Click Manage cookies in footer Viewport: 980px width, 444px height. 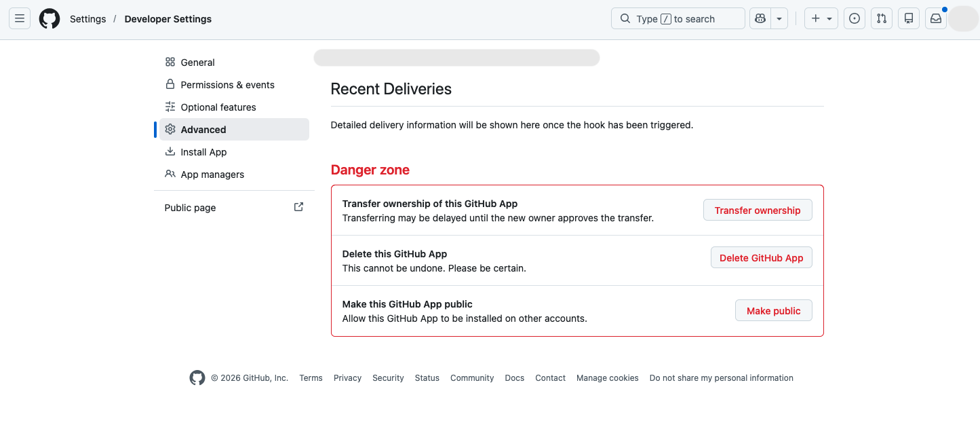pyautogui.click(x=608, y=378)
